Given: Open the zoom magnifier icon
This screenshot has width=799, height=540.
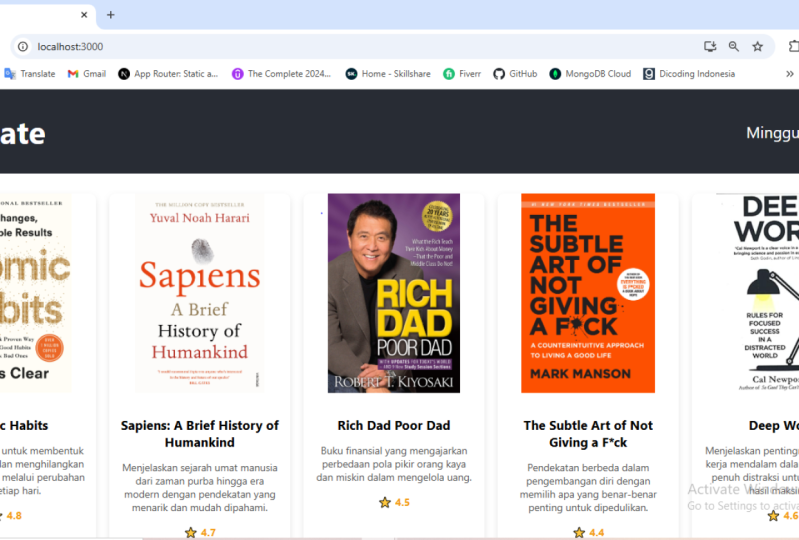Looking at the screenshot, I should click(734, 46).
